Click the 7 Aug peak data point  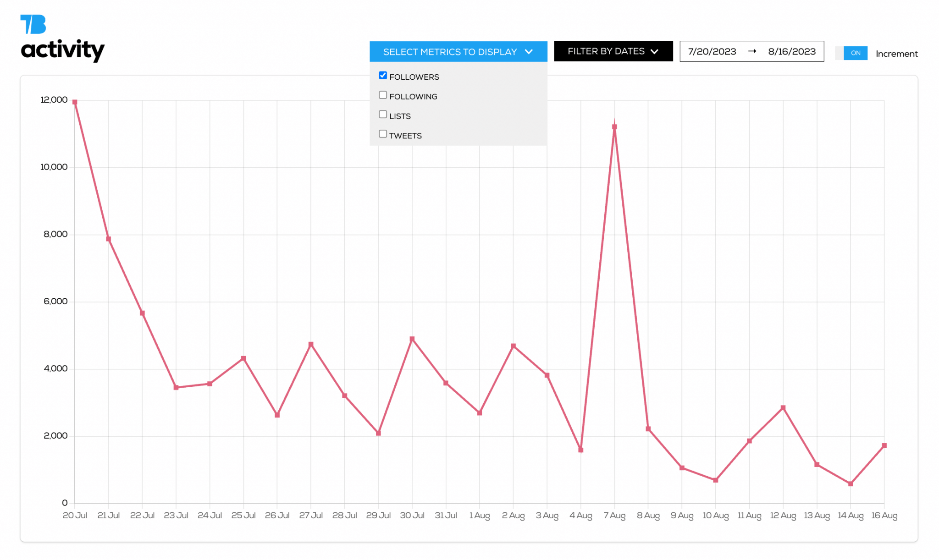[614, 127]
